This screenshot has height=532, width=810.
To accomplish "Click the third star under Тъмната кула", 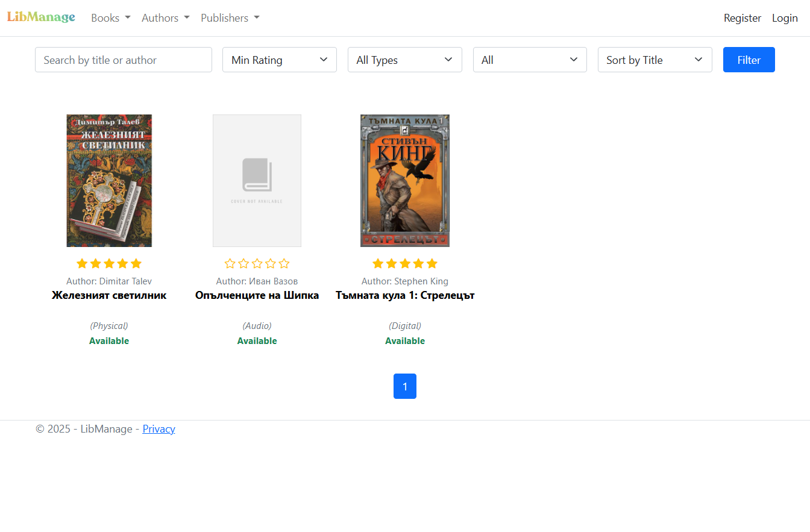I will click(405, 263).
